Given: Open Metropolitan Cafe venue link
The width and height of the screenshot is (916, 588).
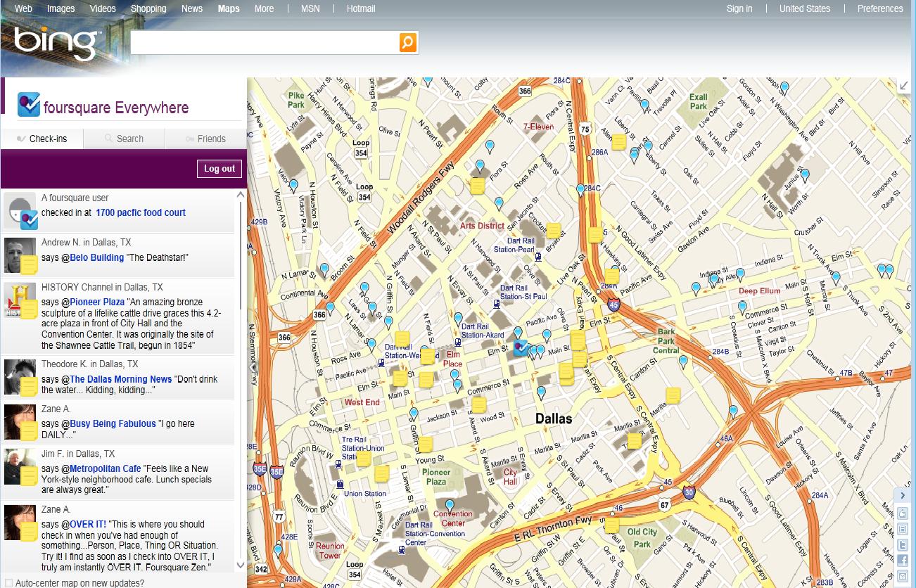Looking at the screenshot, I should coord(106,468).
